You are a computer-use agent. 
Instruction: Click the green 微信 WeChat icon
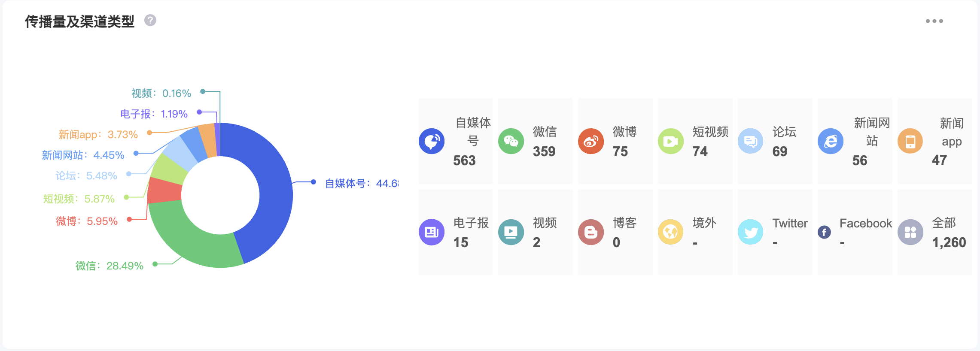[511, 141]
